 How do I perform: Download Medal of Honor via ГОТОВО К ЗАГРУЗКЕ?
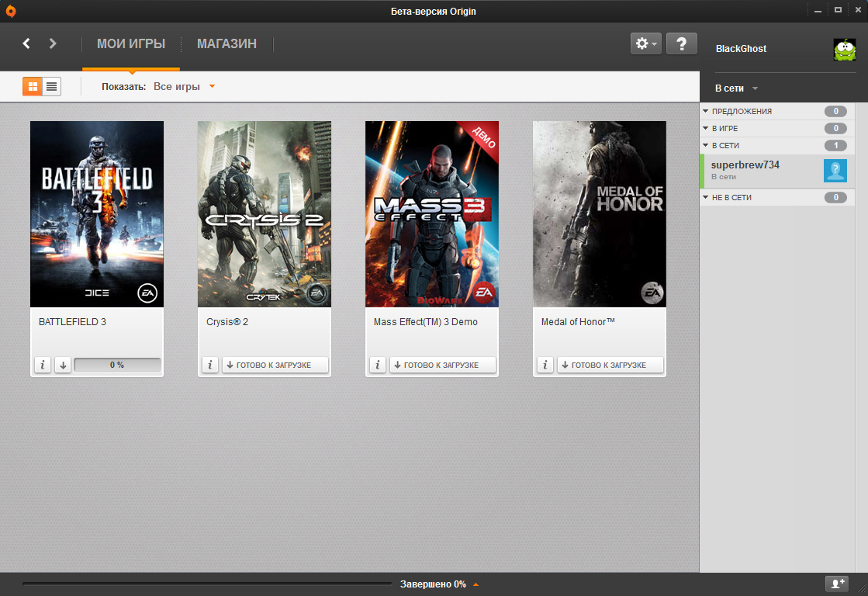point(610,365)
